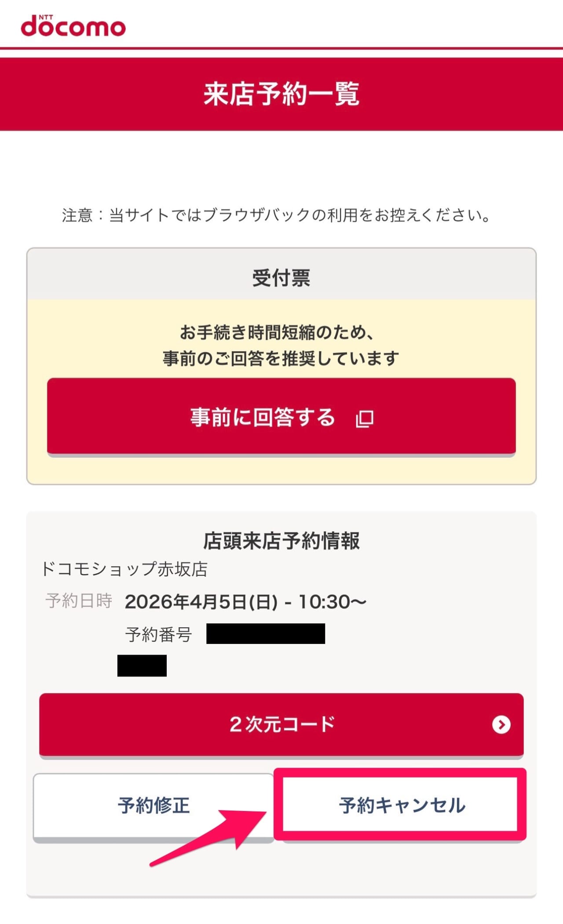Click the reservation date 2026年4月5日(日) 10:30
This screenshot has height=924, width=563.
[x=245, y=602]
